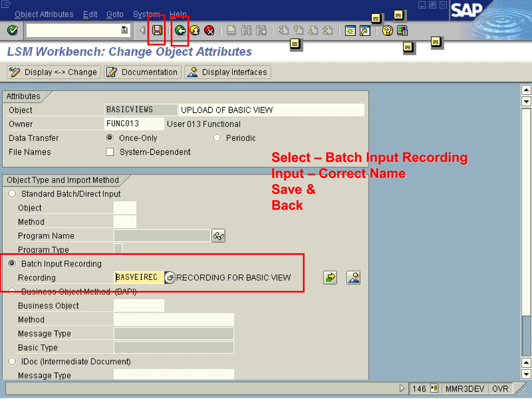532x399 pixels.
Task: Click the status bar system info icon
Action: click(434, 388)
